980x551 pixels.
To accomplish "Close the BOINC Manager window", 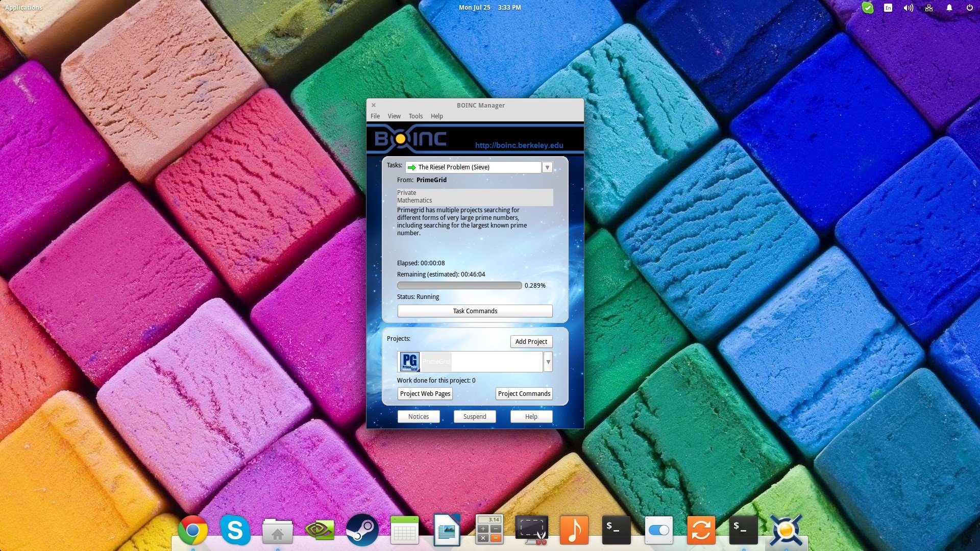I will (374, 105).
